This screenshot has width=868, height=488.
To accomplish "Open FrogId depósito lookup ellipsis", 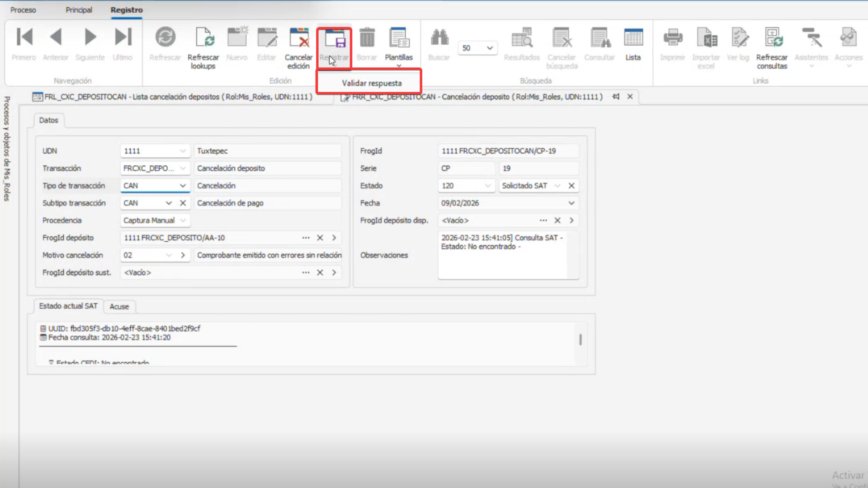I will point(306,238).
